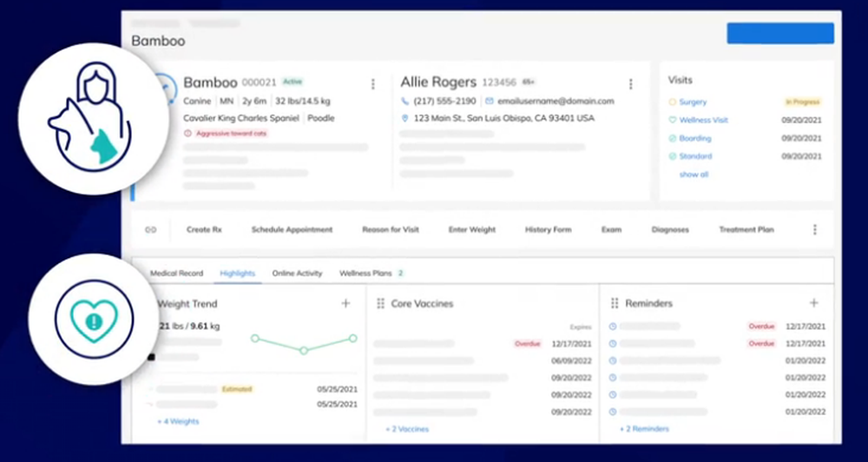Click the Standard visit check icon
The image size is (868, 462).
[673, 156]
